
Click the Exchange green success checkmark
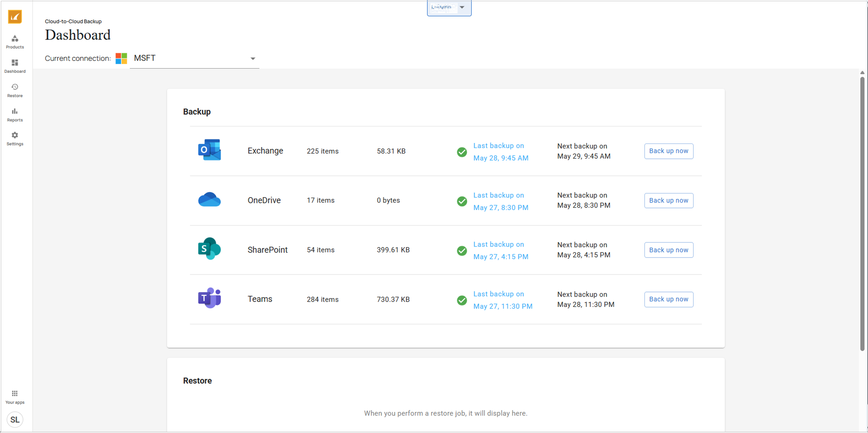coord(462,152)
